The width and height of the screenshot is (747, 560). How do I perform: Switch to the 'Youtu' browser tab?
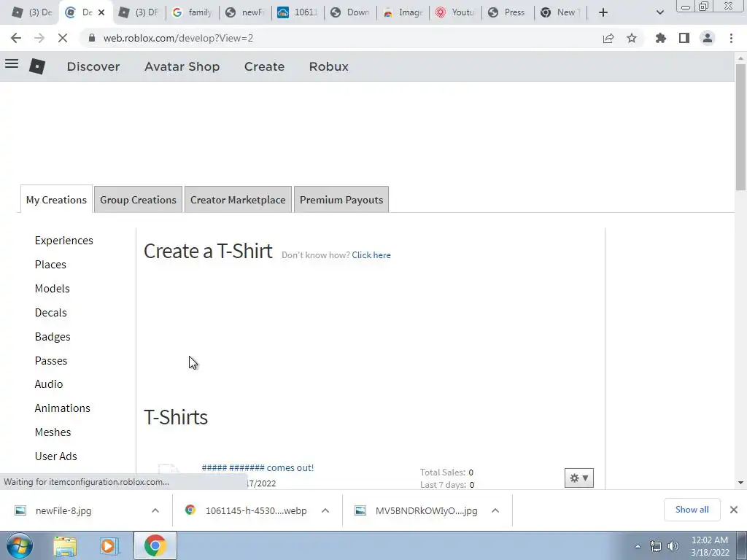point(455,12)
